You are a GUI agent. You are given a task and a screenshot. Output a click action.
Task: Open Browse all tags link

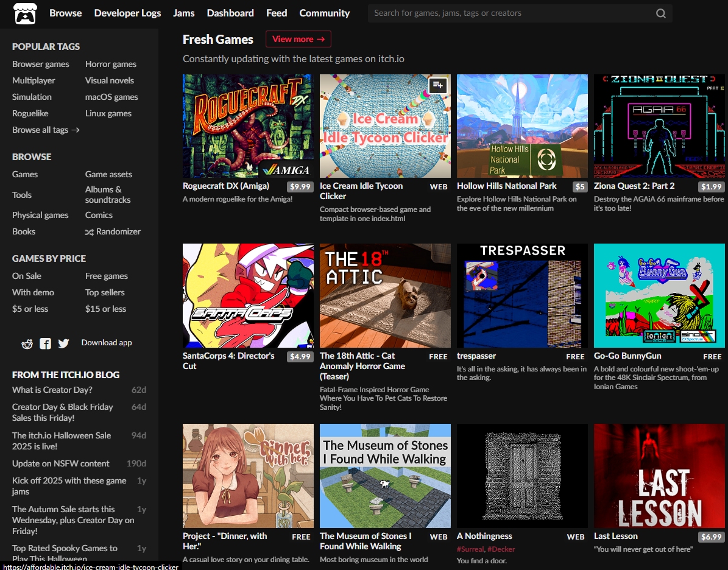46,130
